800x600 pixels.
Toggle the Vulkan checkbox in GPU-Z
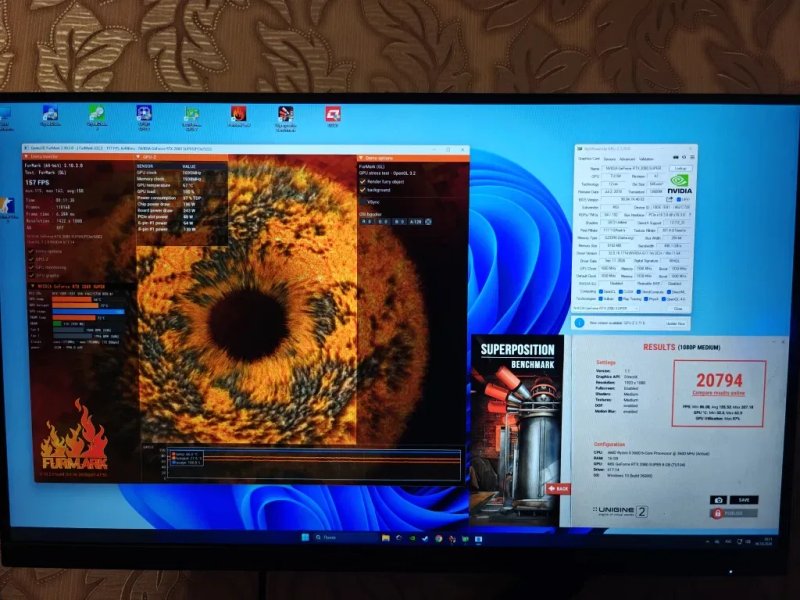(601, 299)
